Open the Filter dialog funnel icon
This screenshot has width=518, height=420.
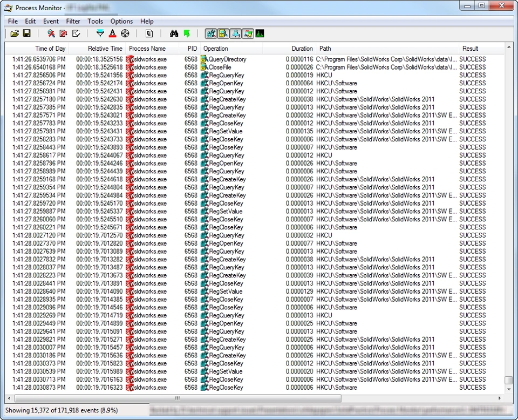click(x=100, y=33)
